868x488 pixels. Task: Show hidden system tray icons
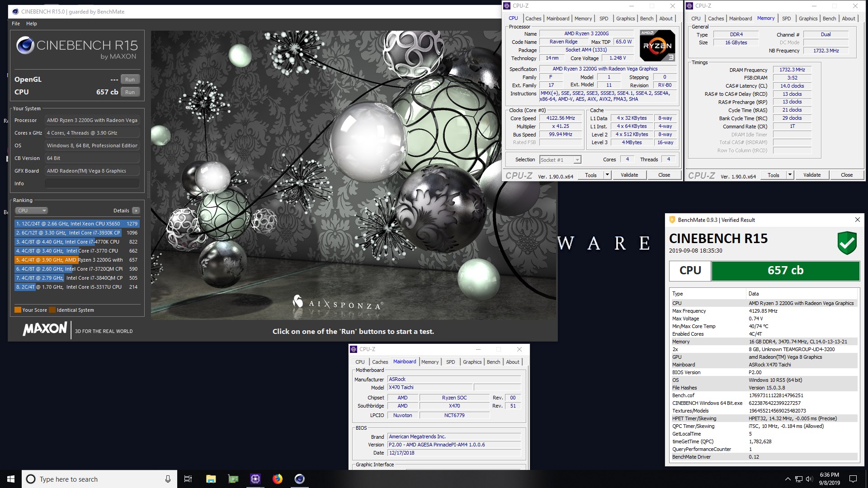coord(788,479)
